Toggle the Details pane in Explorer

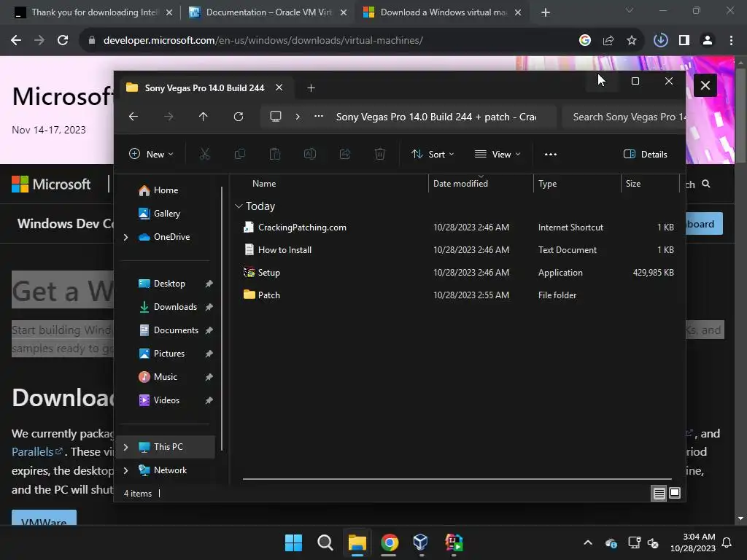[646, 154]
